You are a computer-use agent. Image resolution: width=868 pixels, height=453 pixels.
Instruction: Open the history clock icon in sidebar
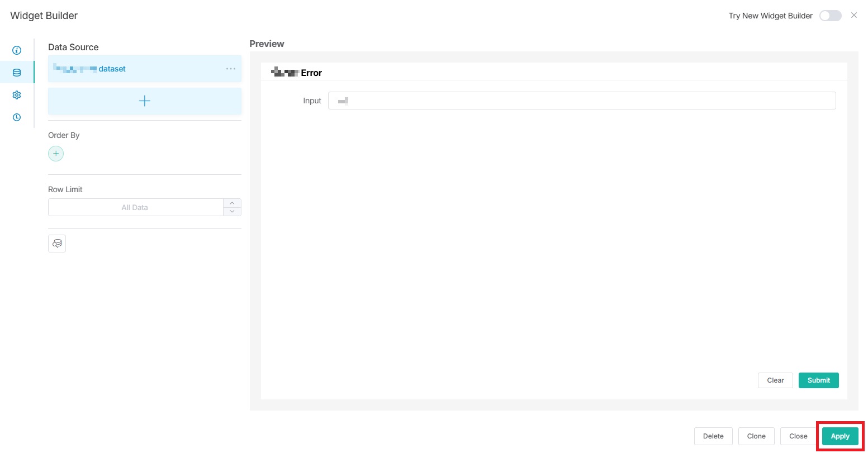pyautogui.click(x=17, y=117)
